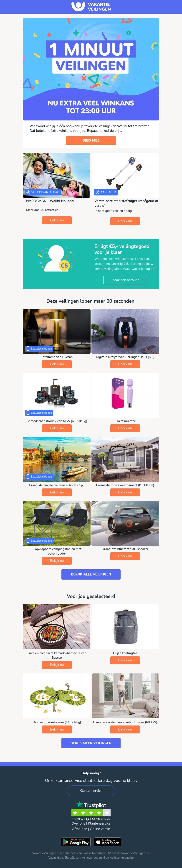
Task: Click the VakantieVeilingen logo in header
Action: [91, 6]
